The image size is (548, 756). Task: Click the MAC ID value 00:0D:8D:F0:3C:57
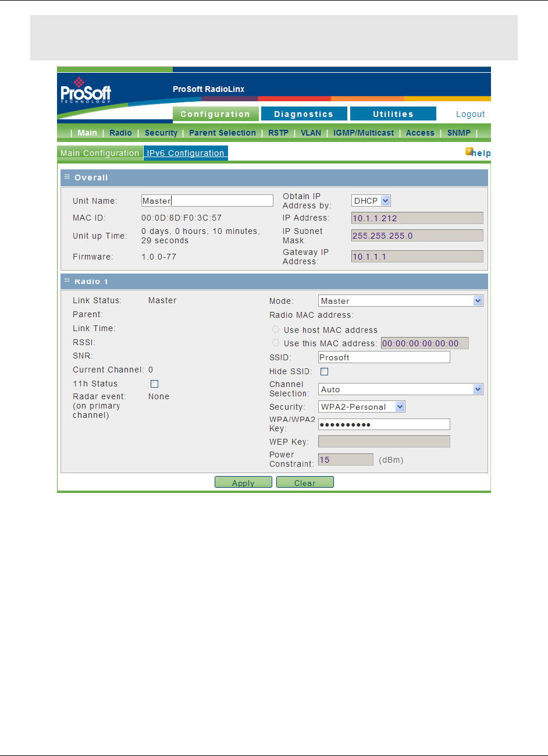pos(182,218)
